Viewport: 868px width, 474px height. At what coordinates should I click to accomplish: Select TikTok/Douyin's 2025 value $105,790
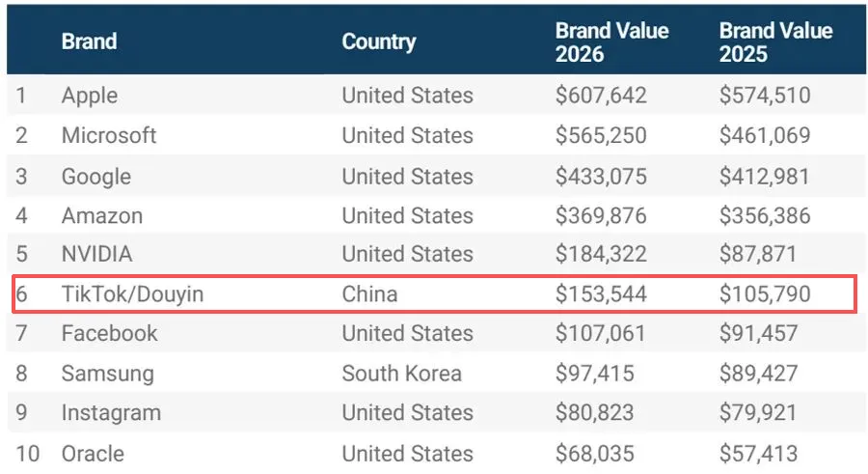765,293
